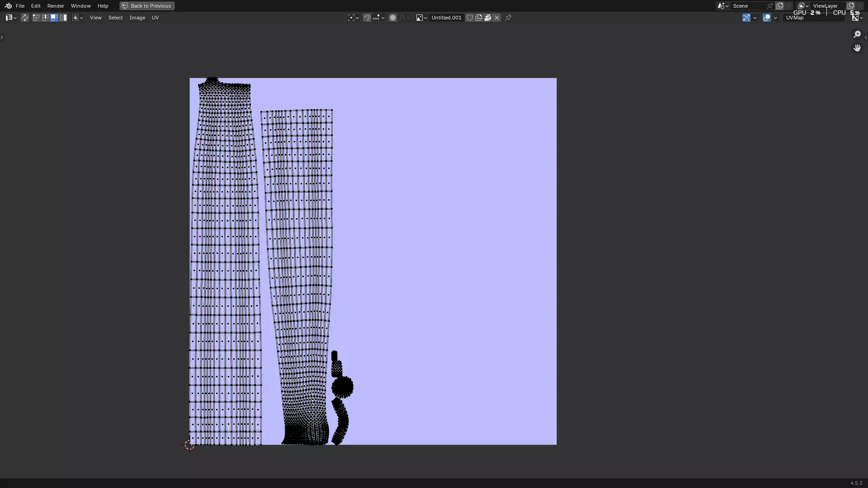Click the round black UV island

coord(342,387)
